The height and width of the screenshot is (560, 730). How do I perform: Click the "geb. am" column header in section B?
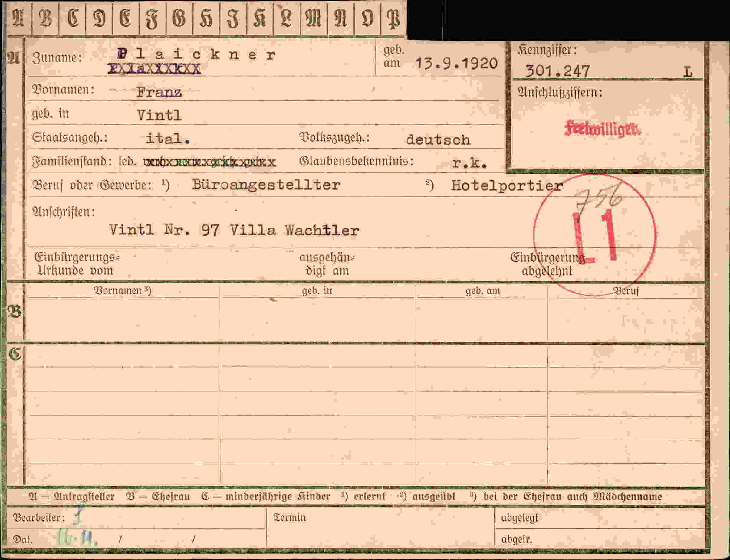tap(483, 291)
